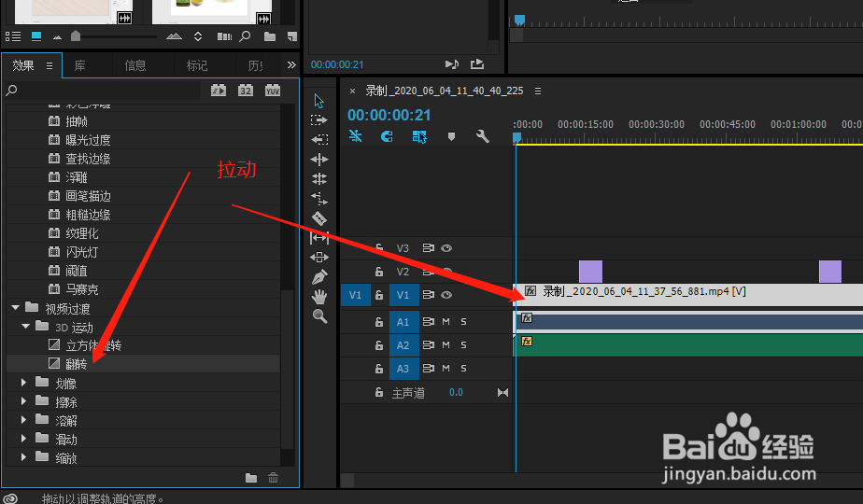Screen dimensions: 863x504
Task: Switch project panel to icon view
Action: coord(36,36)
